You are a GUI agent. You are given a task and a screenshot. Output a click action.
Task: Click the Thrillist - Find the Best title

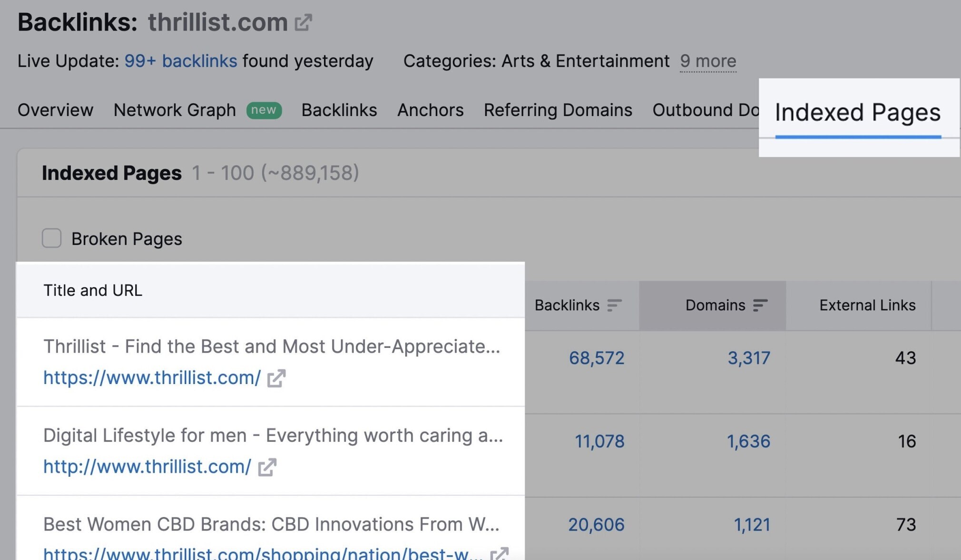[x=272, y=346]
